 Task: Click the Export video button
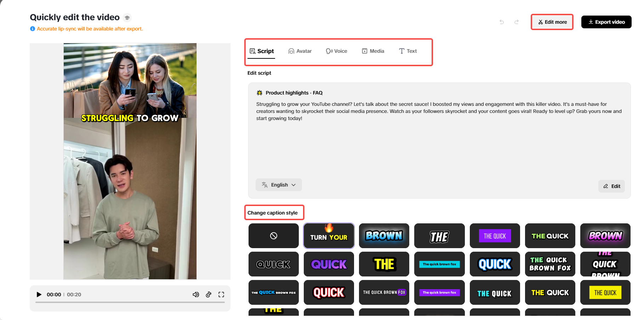[x=606, y=22]
